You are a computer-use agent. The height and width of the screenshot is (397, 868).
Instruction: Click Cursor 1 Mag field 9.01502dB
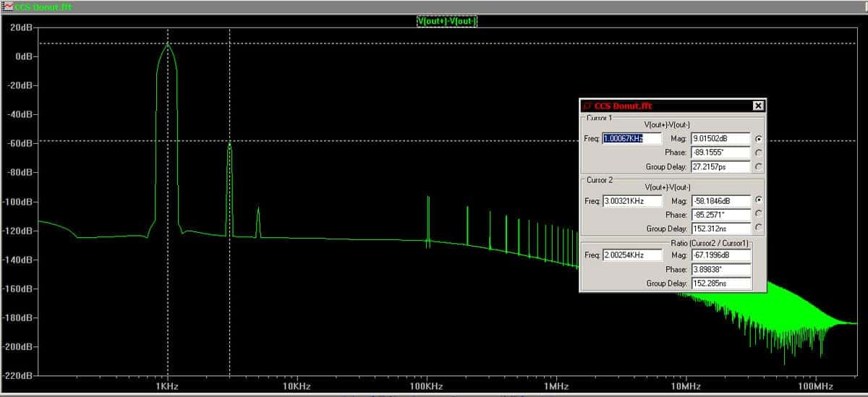point(721,139)
